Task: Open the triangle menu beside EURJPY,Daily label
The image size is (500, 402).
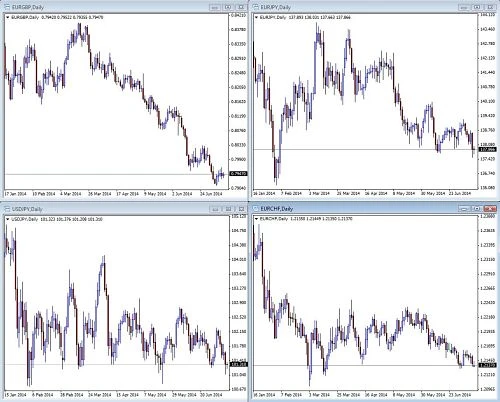Action: [257, 17]
